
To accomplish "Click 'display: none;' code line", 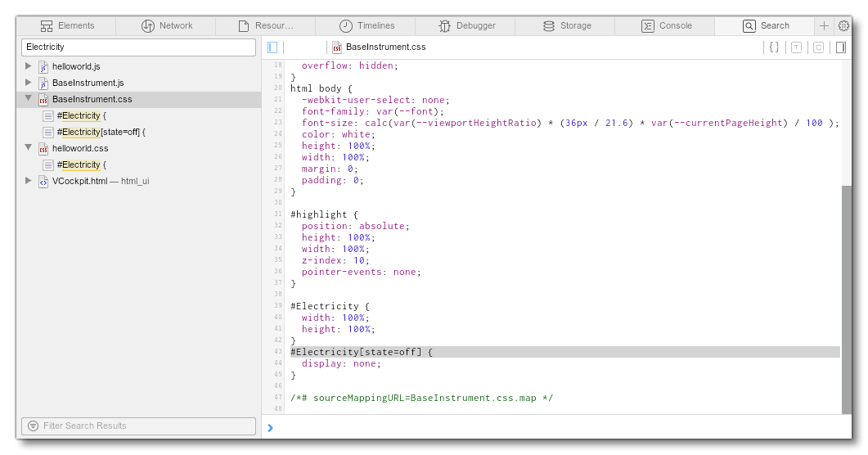I will [x=341, y=363].
